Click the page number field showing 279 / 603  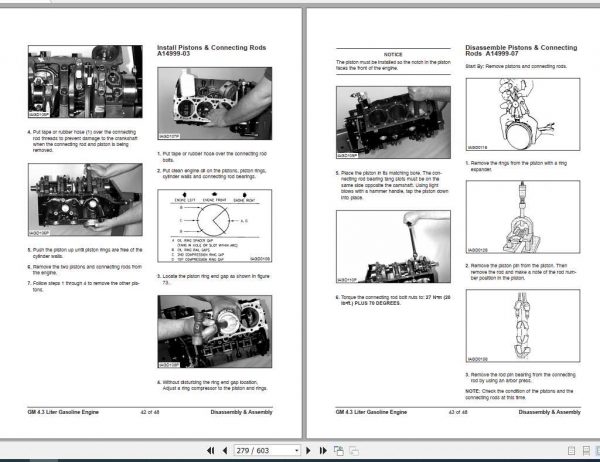click(267, 451)
